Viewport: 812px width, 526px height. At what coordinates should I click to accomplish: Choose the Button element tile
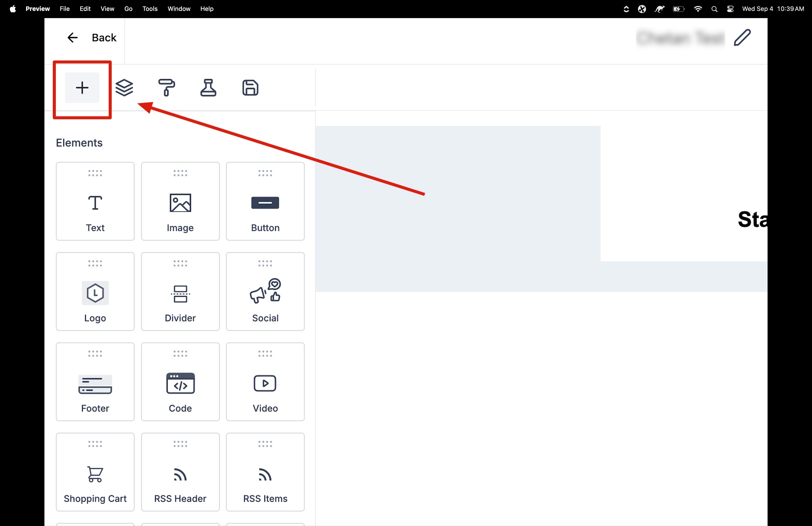pos(265,201)
